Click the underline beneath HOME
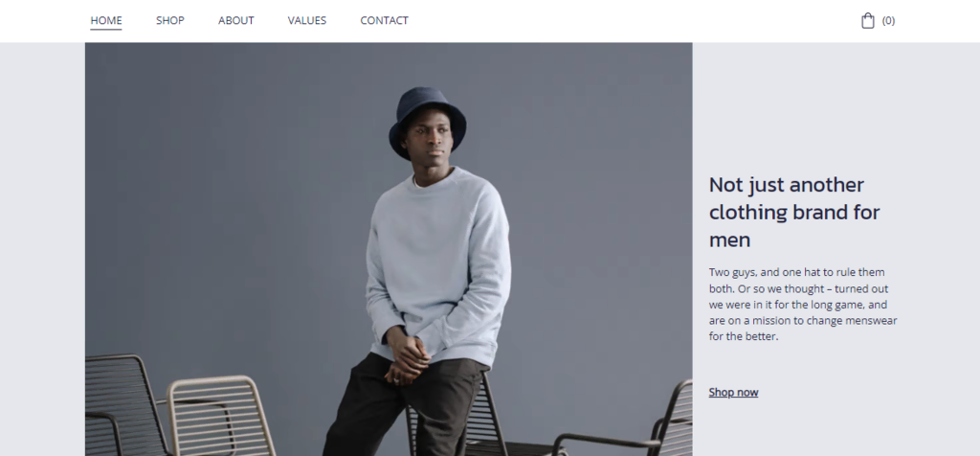The image size is (980, 456). pyautogui.click(x=106, y=29)
